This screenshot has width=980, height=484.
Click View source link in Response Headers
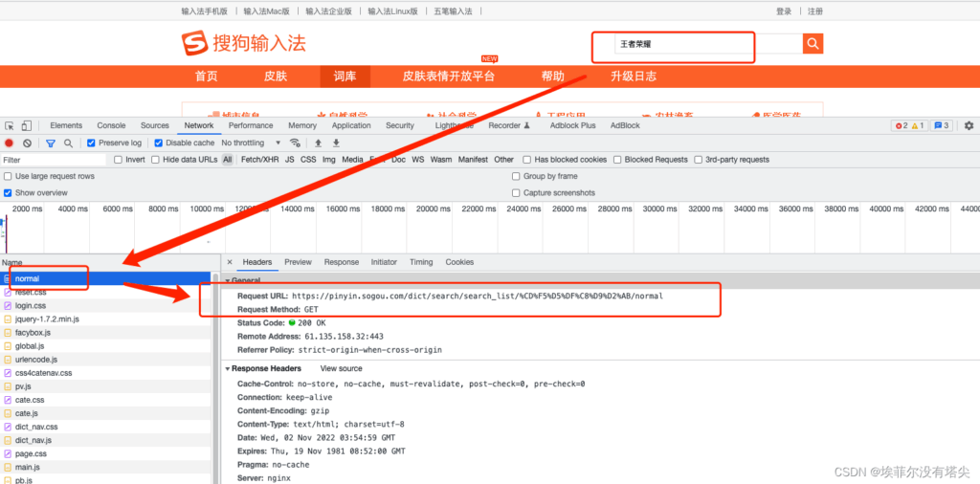pos(341,368)
